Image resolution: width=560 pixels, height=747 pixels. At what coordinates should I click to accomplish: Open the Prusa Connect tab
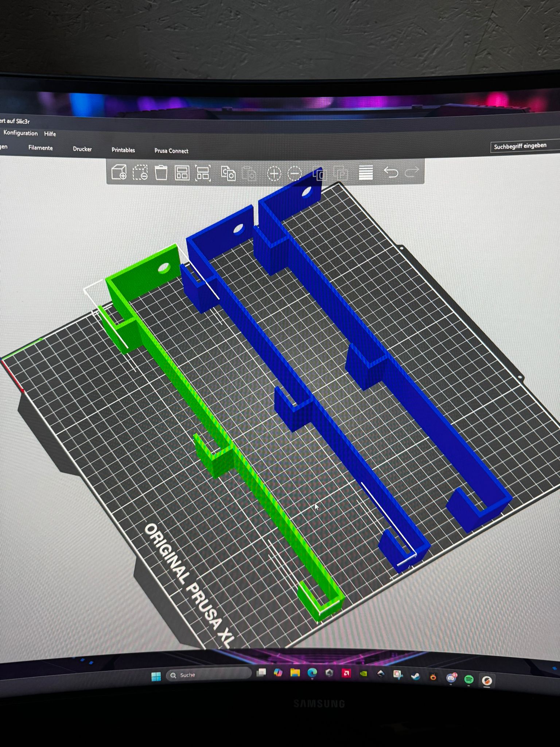(171, 151)
